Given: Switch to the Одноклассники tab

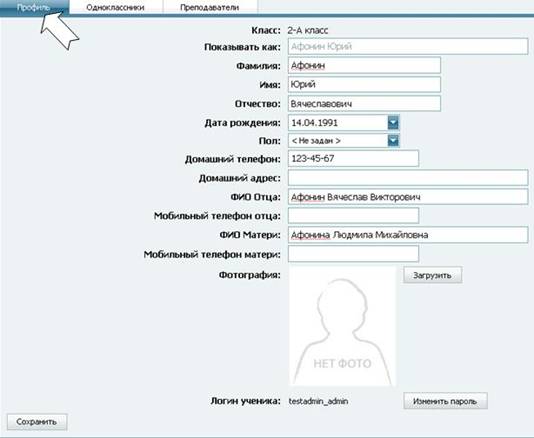Looking at the screenshot, I should click(116, 7).
